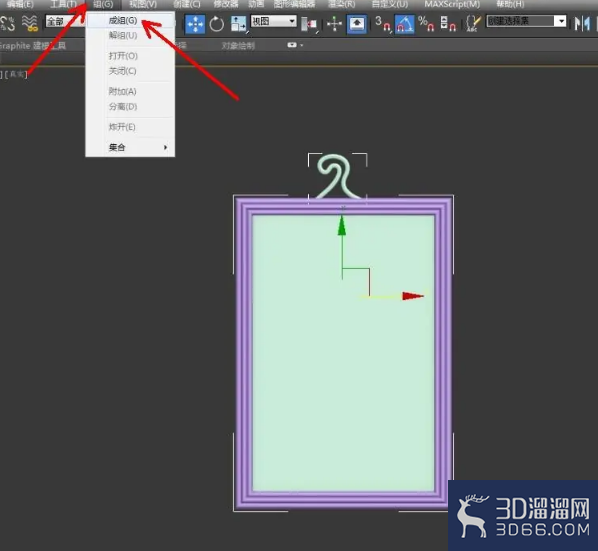This screenshot has height=551, width=598.
Task: Open the 编辑(E) menu
Action: (x=20, y=4)
